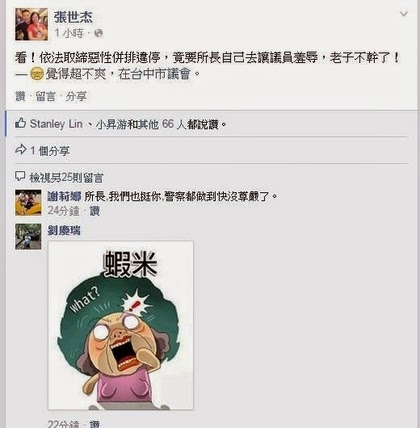420x428 pixels.
Task: Click the comment bubble icon
Action: (x=20, y=177)
